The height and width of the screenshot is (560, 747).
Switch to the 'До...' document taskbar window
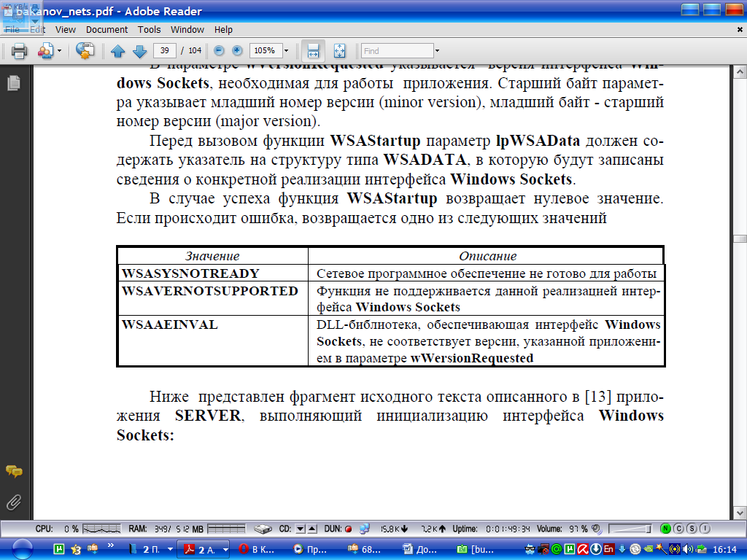(x=420, y=549)
